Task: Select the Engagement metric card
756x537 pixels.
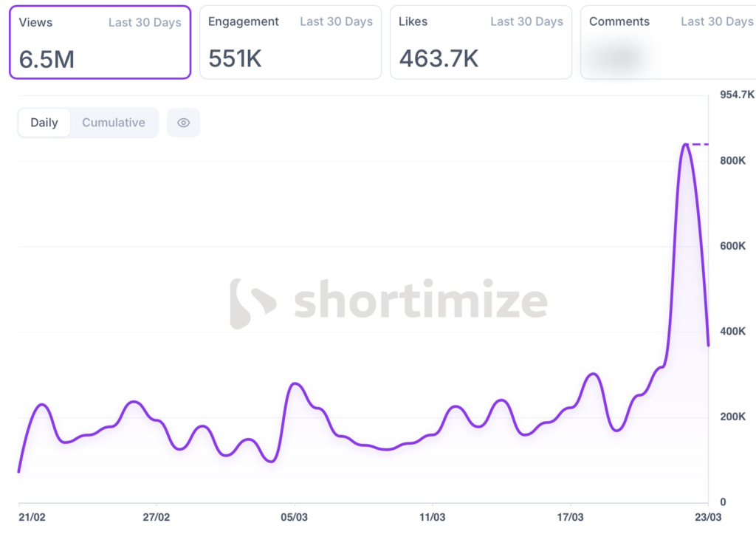Action: click(x=290, y=42)
